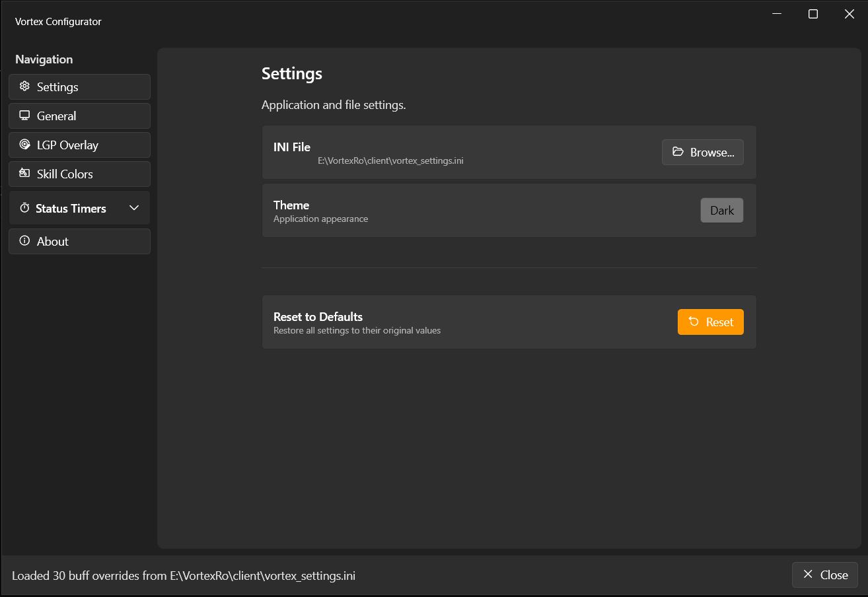
Task: Open the Settings navigation item
Action: point(79,87)
